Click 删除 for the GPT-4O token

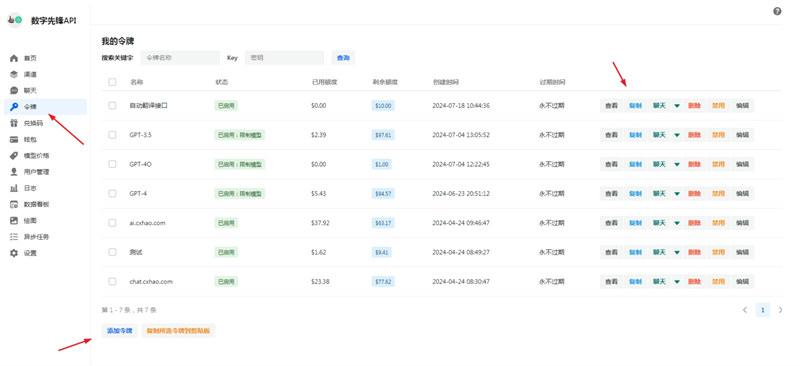click(694, 164)
